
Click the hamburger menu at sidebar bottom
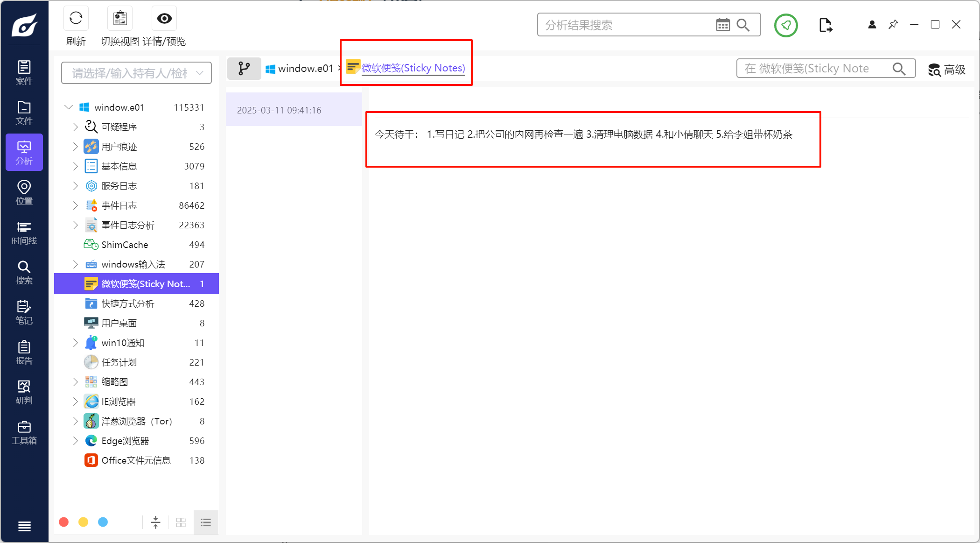[24, 526]
